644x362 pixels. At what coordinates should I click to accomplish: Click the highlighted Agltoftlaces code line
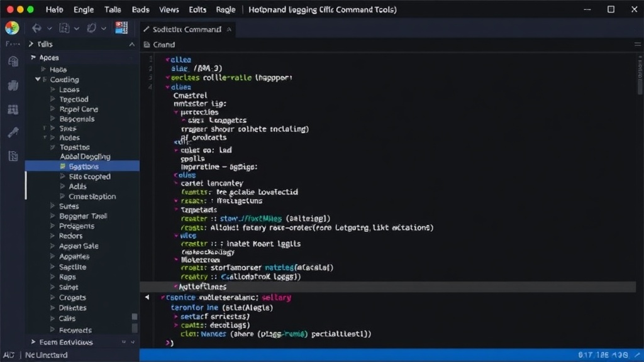tap(387, 287)
